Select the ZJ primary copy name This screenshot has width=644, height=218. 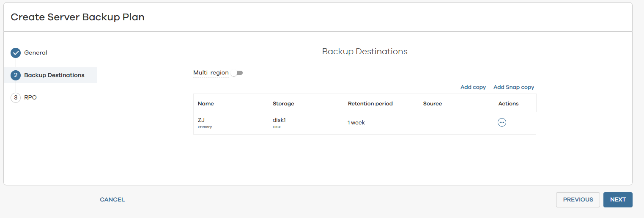201,120
